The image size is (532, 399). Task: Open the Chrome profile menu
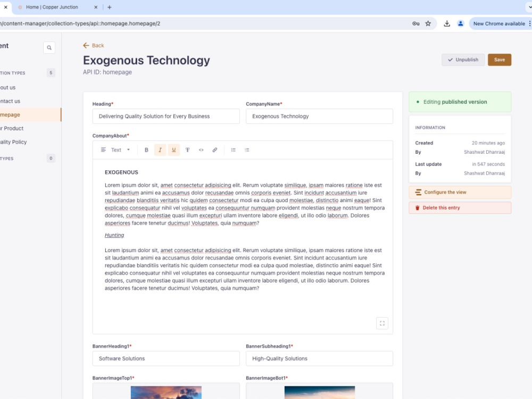pyautogui.click(x=460, y=23)
